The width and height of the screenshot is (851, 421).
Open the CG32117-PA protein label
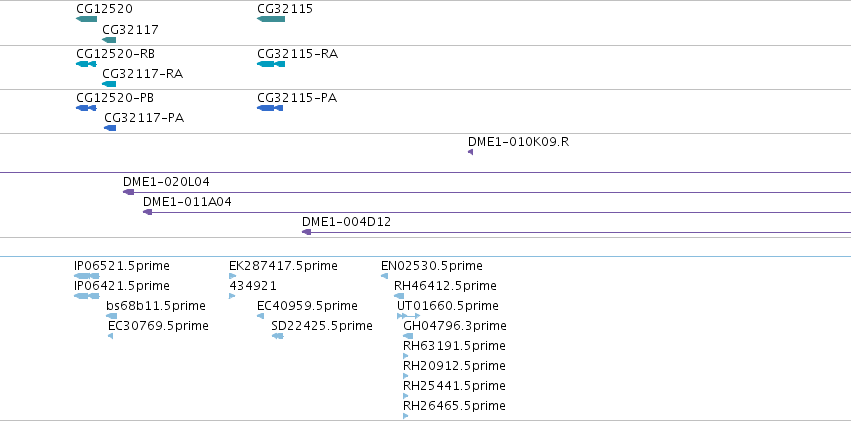(x=144, y=118)
